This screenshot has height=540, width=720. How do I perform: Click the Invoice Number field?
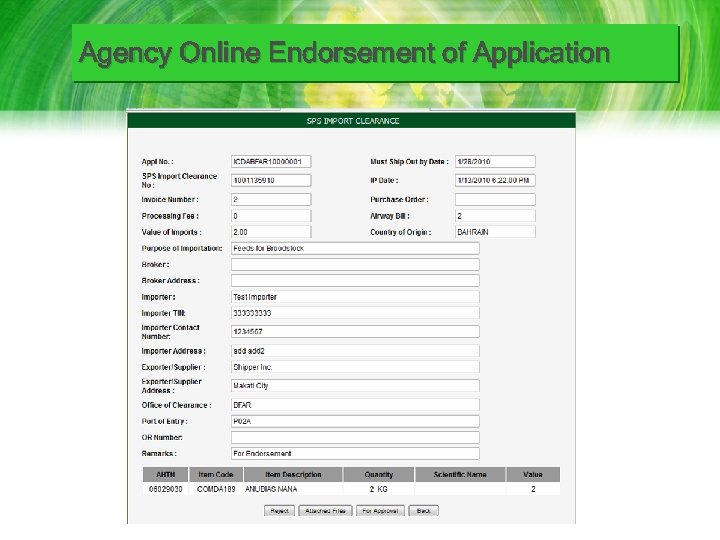pos(271,199)
